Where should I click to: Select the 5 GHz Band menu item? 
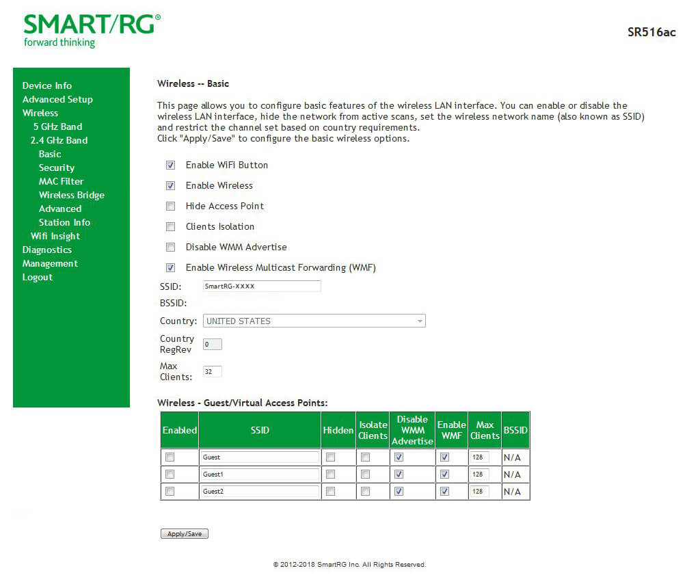[x=57, y=126]
